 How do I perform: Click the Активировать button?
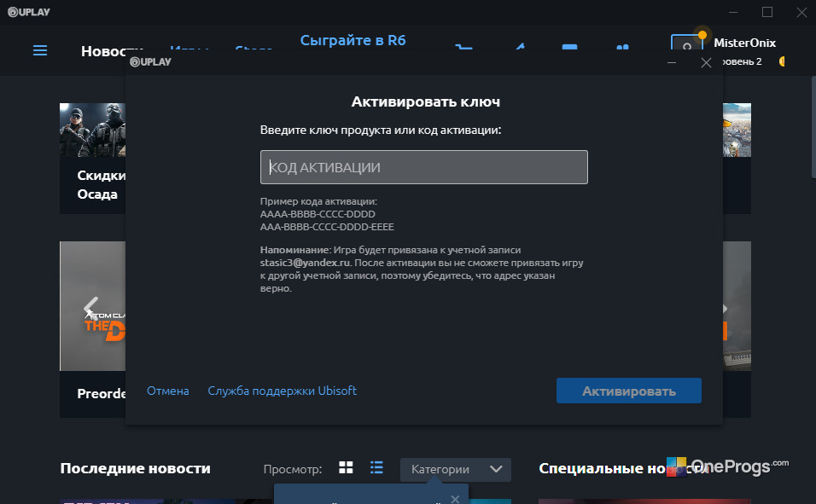click(x=629, y=391)
